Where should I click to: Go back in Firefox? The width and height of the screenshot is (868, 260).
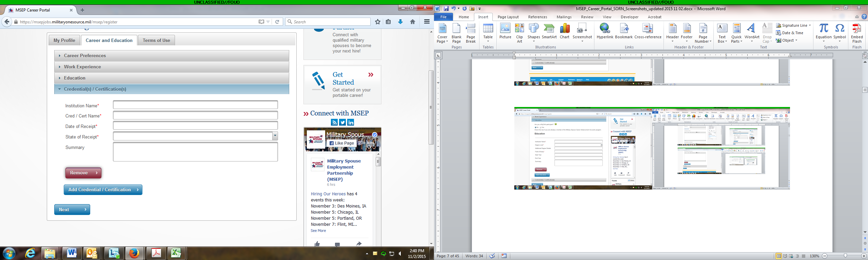[x=7, y=22]
